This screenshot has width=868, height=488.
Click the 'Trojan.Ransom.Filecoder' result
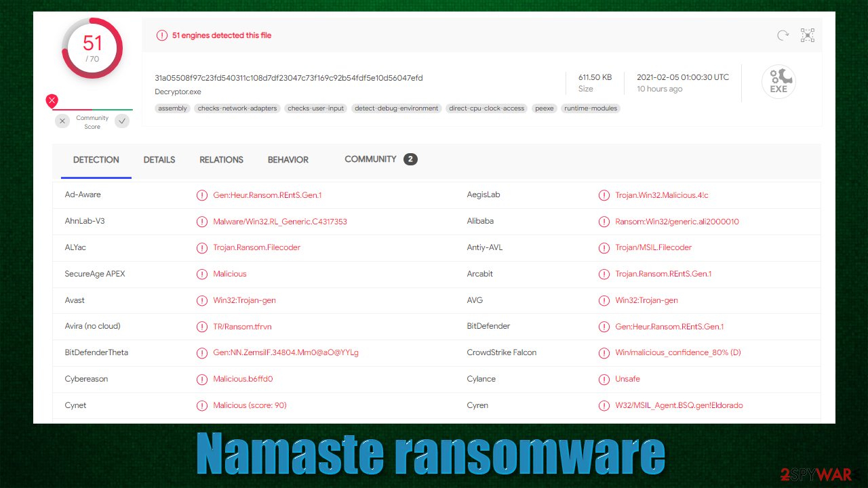[256, 248]
